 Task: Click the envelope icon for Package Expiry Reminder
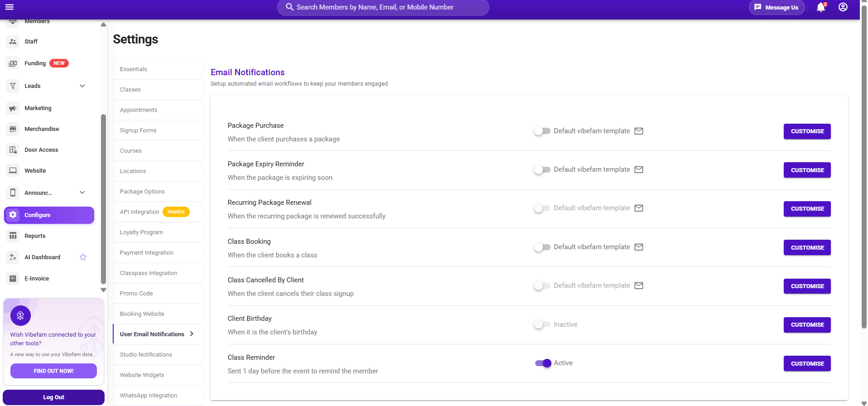(639, 169)
